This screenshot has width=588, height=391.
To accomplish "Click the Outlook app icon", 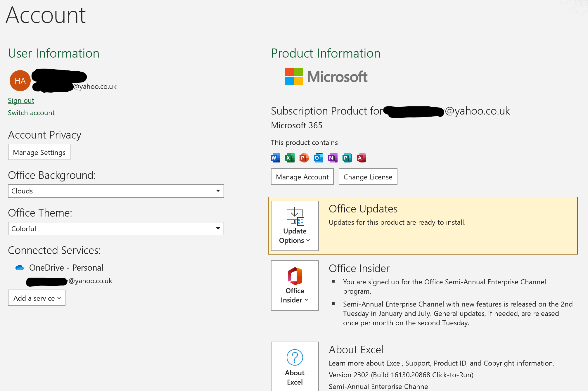I will tap(318, 158).
